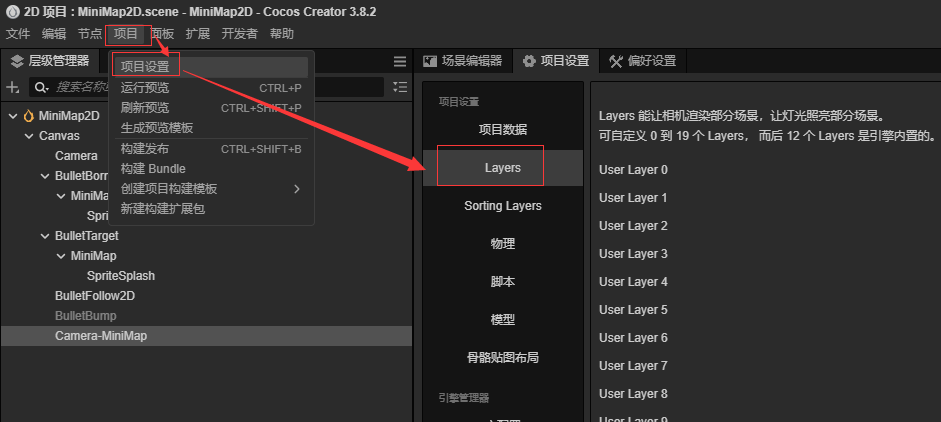Collapse MiniMap under BulletTarget
The image size is (941, 422).
[x=61, y=256]
